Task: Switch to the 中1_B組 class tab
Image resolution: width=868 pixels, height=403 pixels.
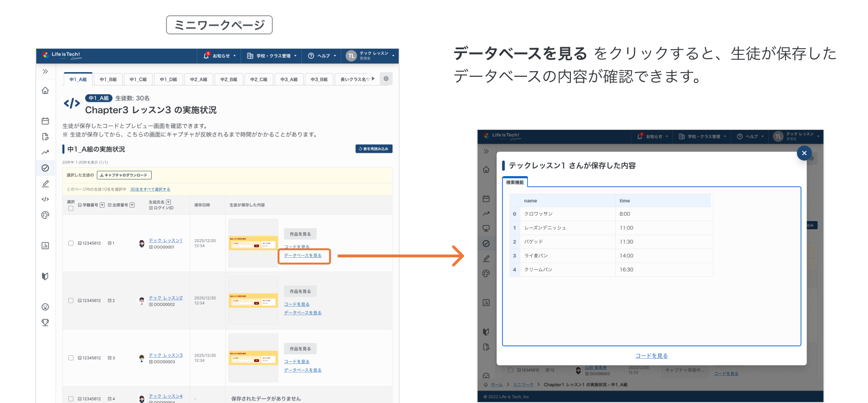Action: (x=108, y=79)
